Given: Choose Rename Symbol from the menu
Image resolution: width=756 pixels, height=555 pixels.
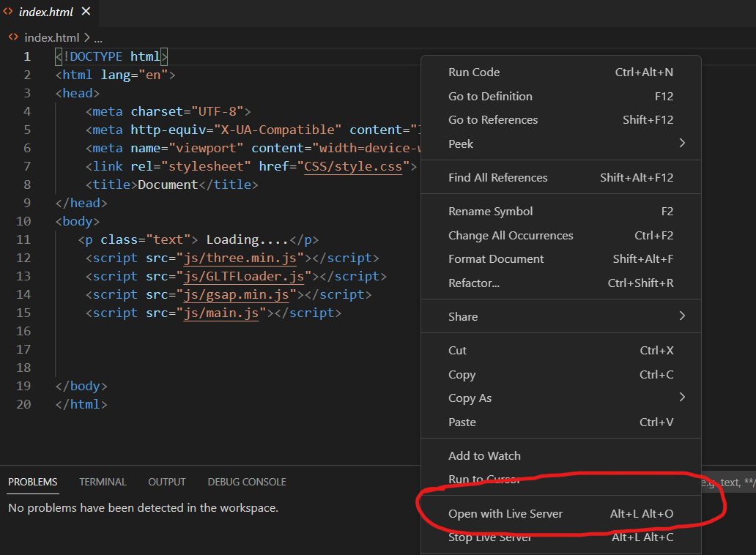Looking at the screenshot, I should (560, 212).
